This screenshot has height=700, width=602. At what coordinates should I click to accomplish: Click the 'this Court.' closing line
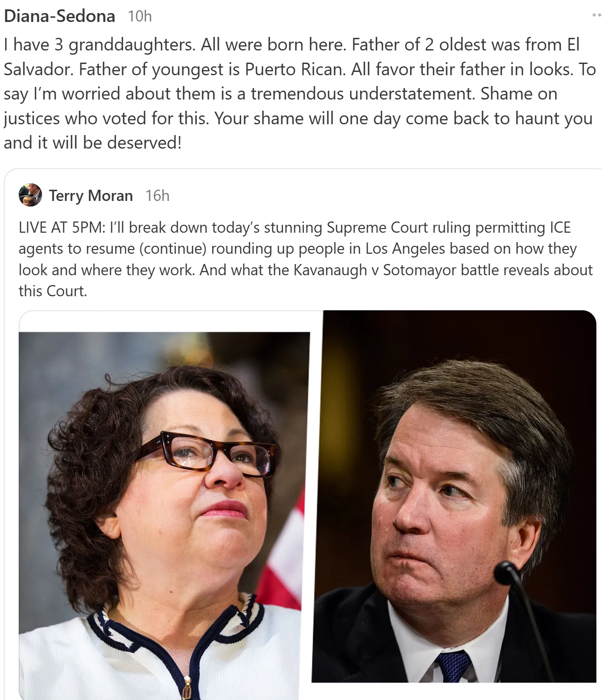tap(53, 291)
